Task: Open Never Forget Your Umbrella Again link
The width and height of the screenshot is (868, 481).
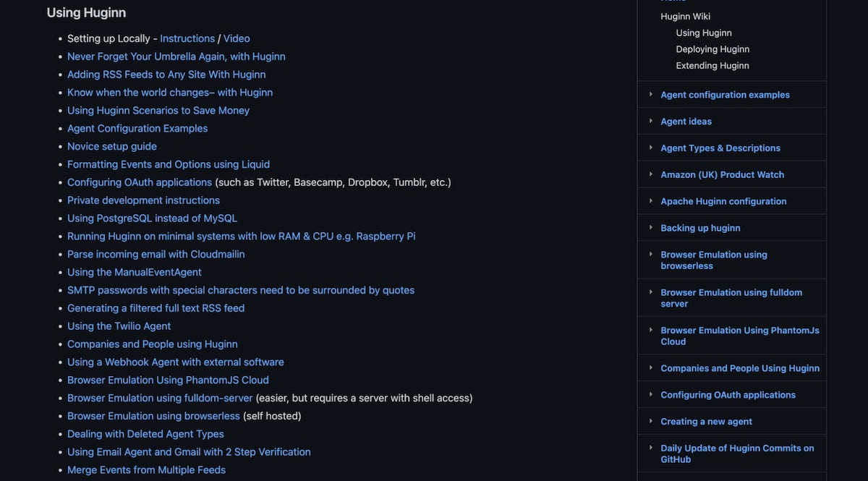Action: [176, 56]
